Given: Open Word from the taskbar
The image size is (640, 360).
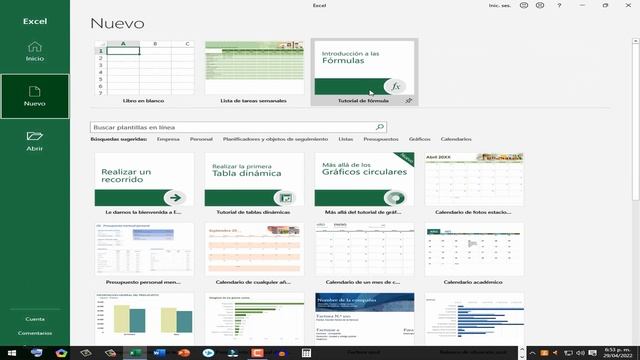Looking at the screenshot, I should [x=159, y=353].
